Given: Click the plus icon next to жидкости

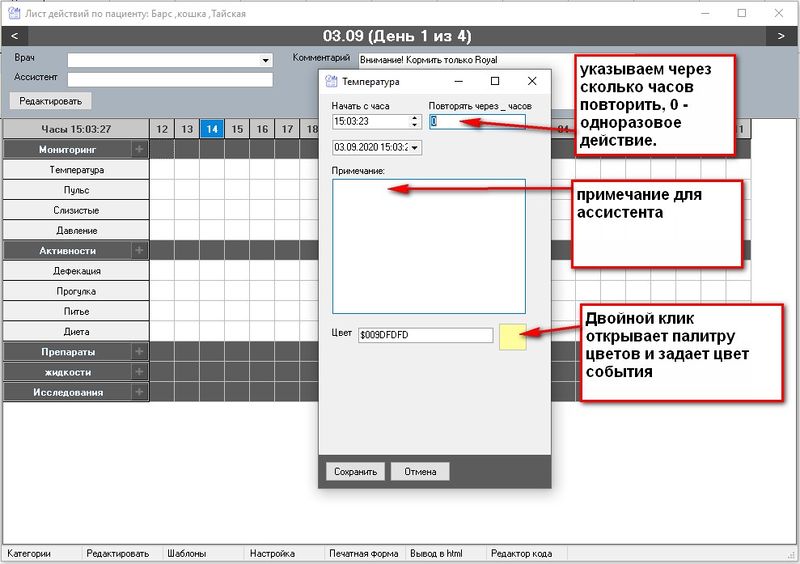Looking at the screenshot, I should point(139,371).
